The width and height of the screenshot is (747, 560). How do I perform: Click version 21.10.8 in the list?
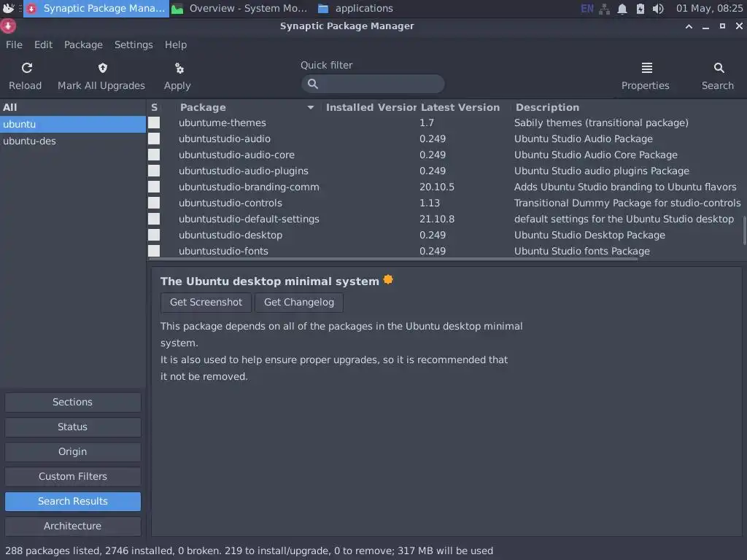coord(437,219)
